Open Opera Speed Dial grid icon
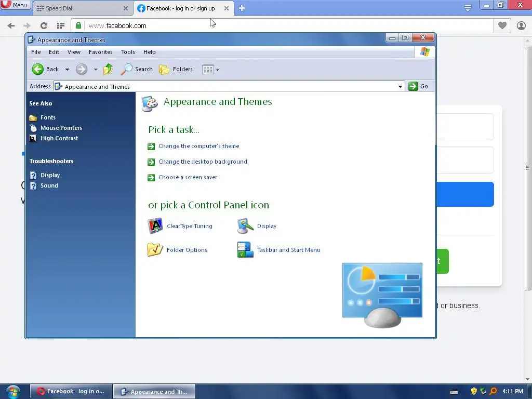The width and height of the screenshot is (532, 399). point(61,25)
